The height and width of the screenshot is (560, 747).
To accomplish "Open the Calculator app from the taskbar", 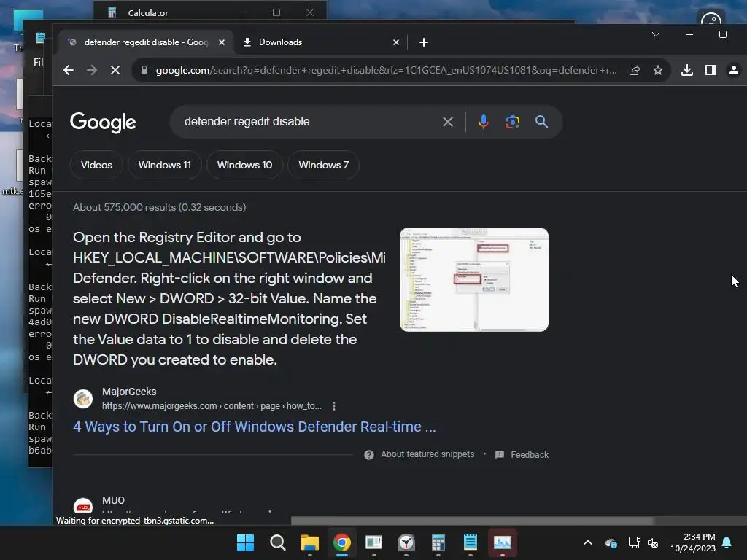I will pos(438,542).
